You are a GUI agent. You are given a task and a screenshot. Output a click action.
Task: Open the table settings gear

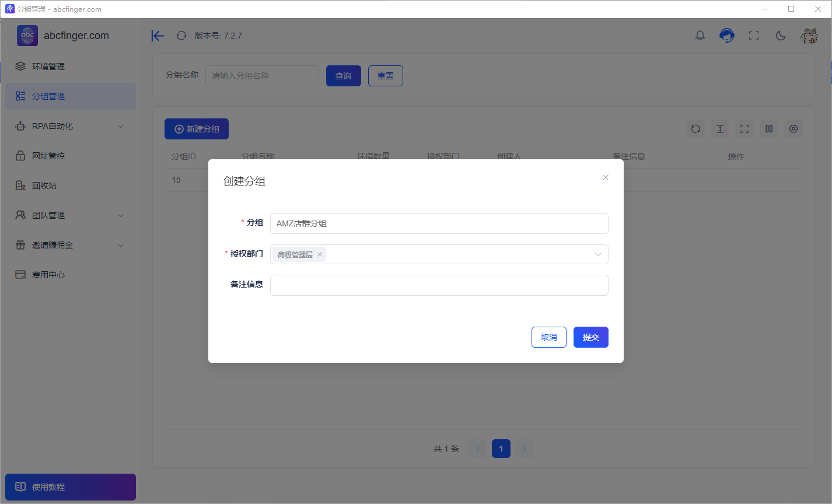793,129
